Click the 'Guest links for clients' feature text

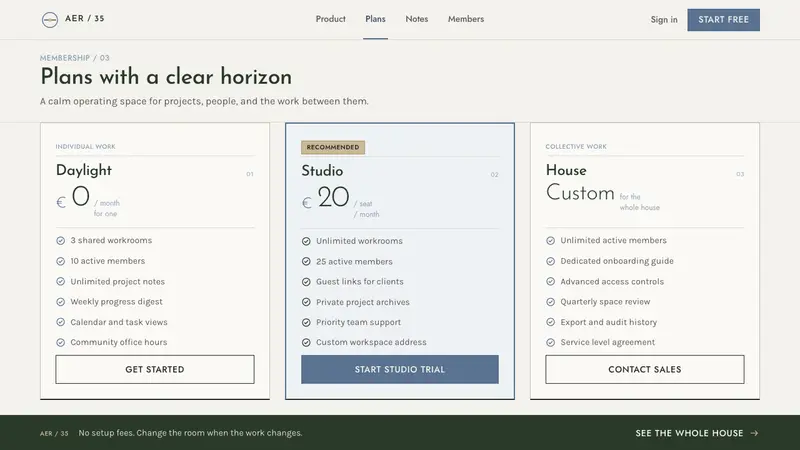click(x=360, y=282)
